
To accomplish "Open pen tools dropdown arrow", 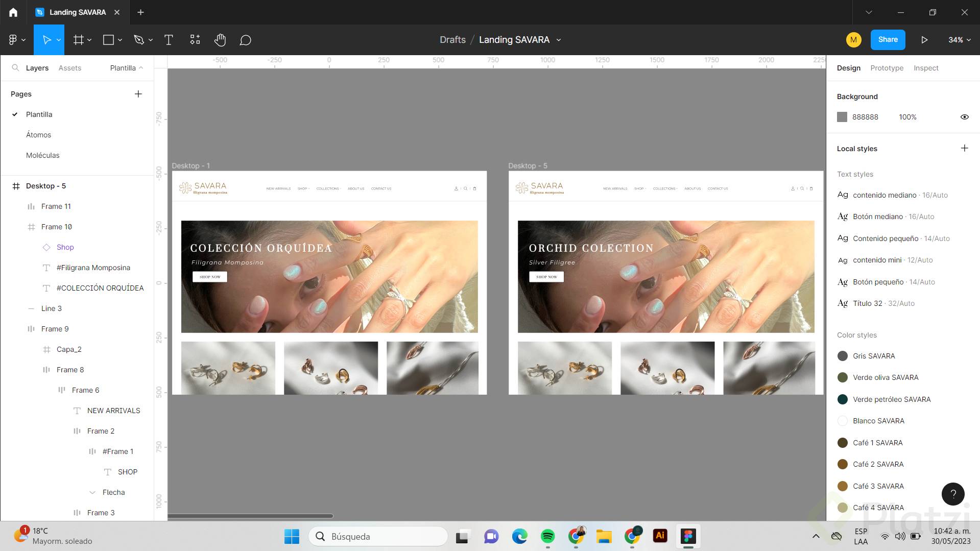I will pyautogui.click(x=151, y=40).
